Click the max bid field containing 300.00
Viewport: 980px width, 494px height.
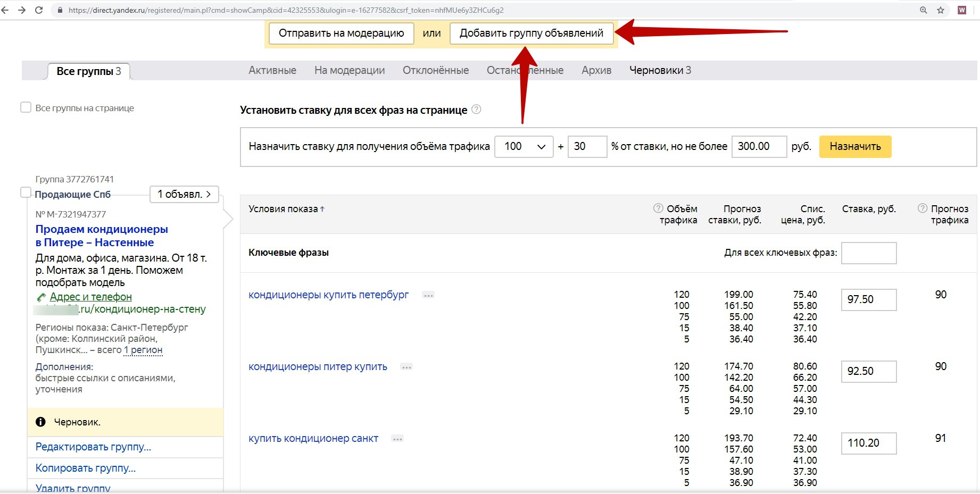click(x=759, y=147)
